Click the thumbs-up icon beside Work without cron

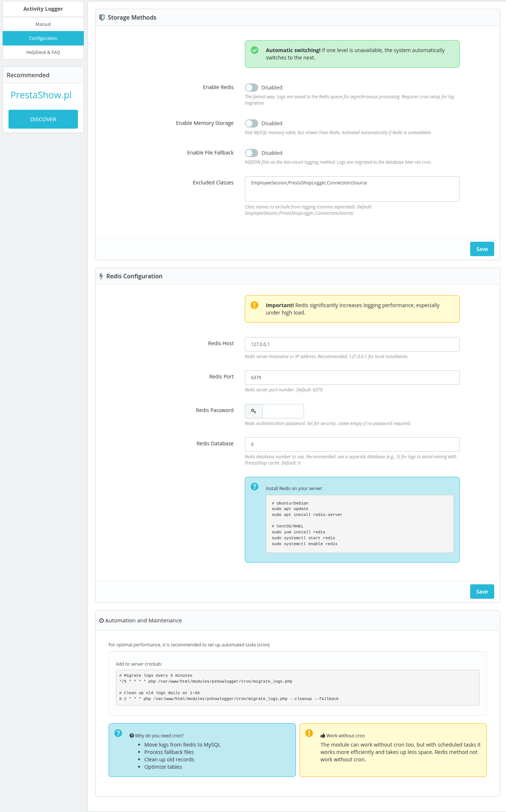323,735
